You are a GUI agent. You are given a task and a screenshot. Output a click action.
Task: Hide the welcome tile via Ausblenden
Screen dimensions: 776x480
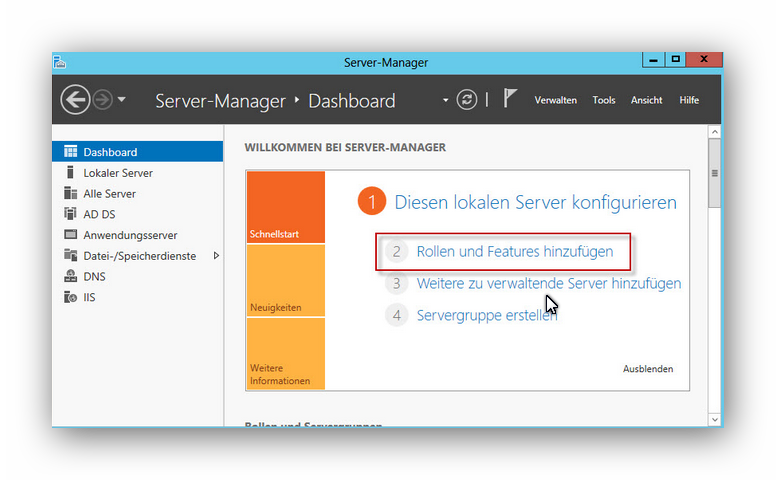click(648, 369)
